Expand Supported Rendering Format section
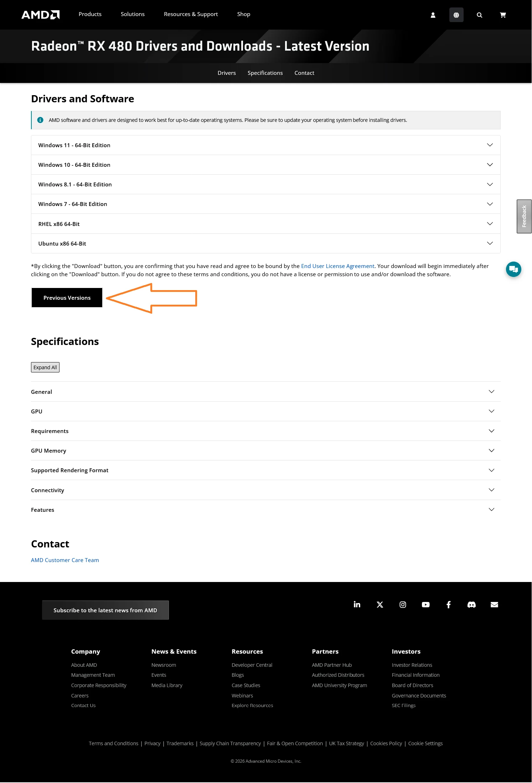This screenshot has width=532, height=783. click(266, 470)
